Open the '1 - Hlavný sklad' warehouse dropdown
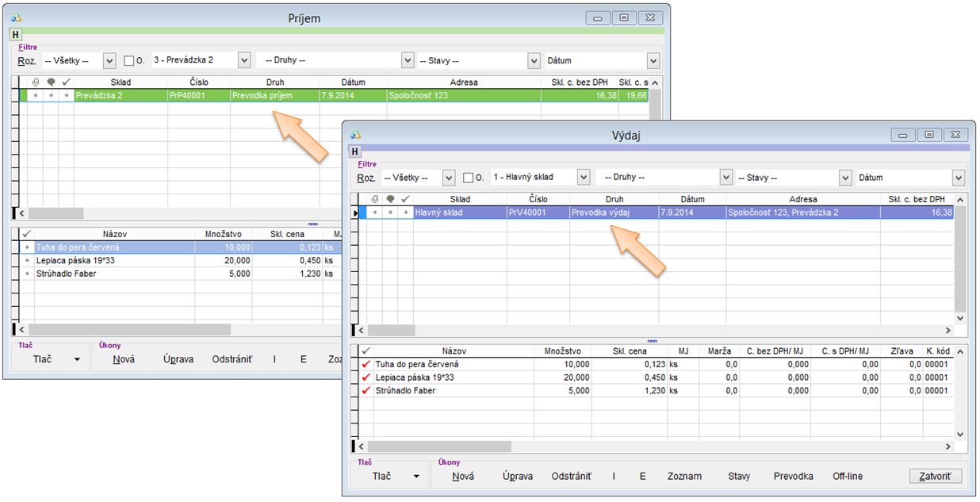Screen dimensions: 980x502 pyautogui.click(x=584, y=178)
